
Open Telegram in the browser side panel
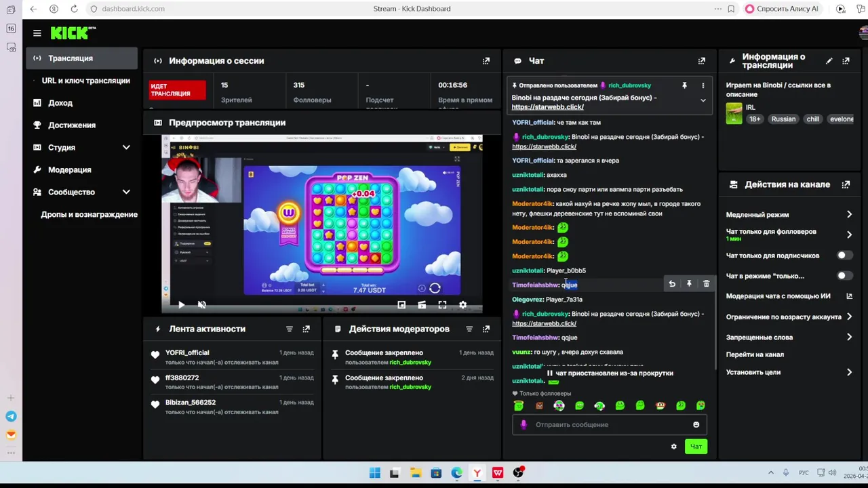[x=11, y=417]
